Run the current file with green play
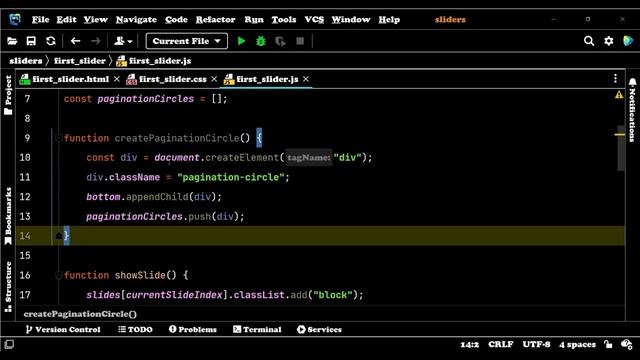This screenshot has width=640, height=360. (241, 41)
